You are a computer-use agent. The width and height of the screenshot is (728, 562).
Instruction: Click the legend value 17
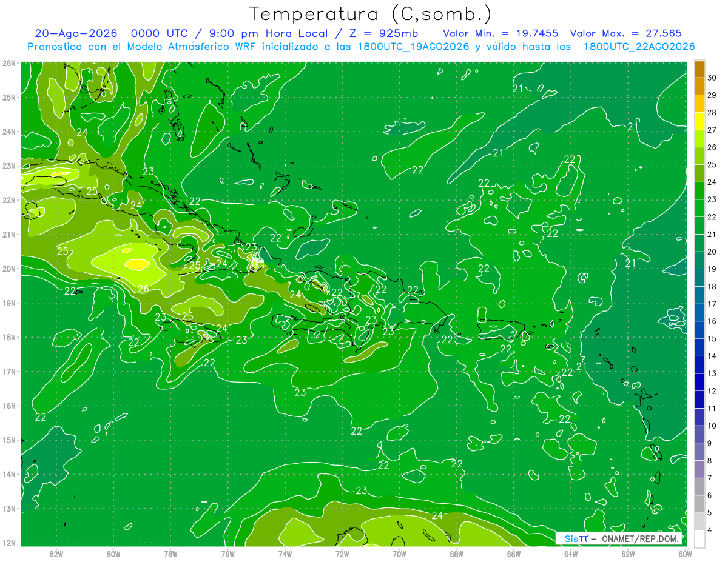(712, 304)
